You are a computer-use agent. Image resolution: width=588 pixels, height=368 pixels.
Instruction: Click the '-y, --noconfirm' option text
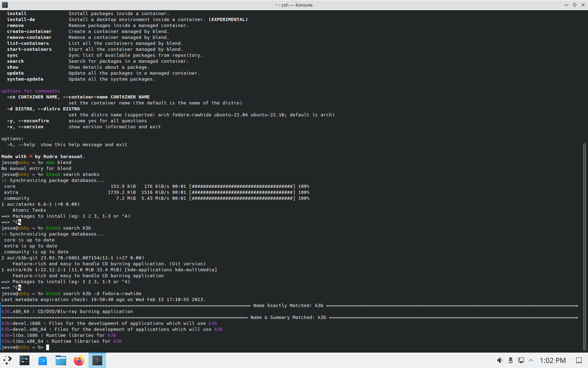point(28,121)
